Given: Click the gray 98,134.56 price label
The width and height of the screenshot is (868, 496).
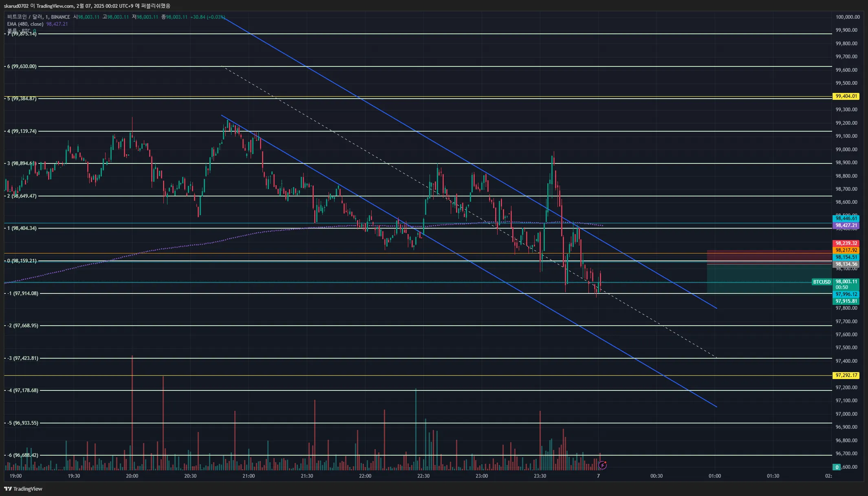Looking at the screenshot, I should [x=846, y=264].
